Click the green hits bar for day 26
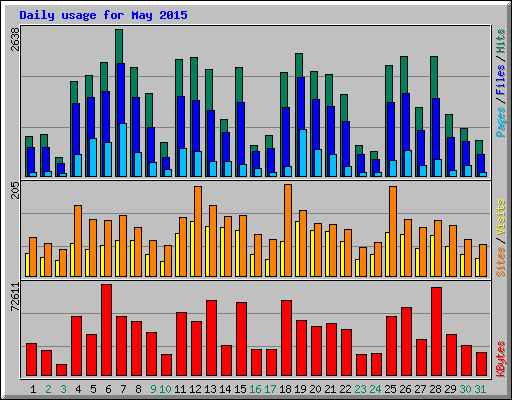The image size is (512, 400). (404, 75)
